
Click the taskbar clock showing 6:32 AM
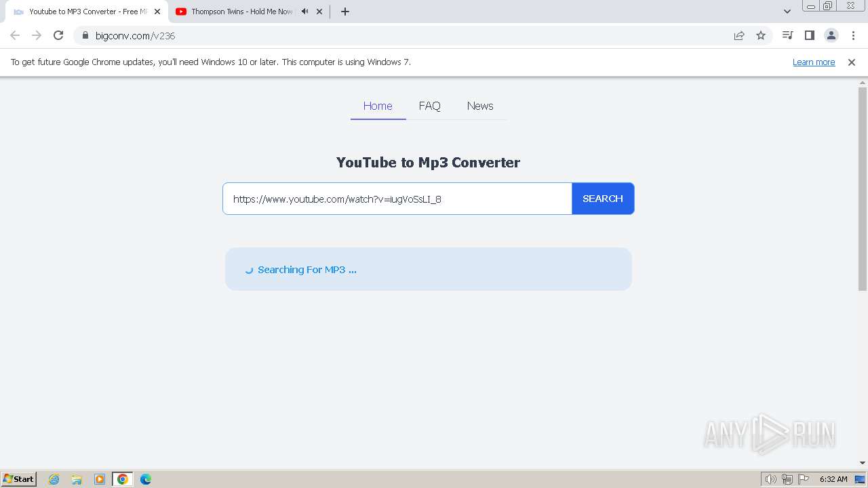point(833,479)
